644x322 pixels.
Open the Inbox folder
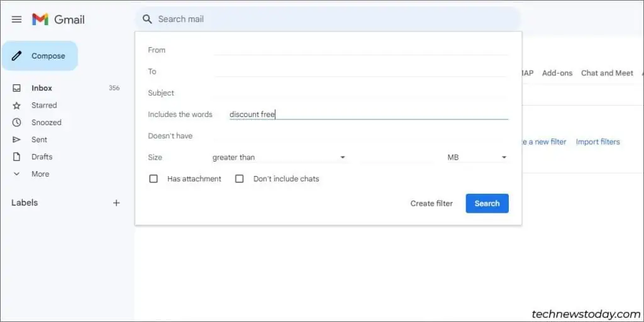click(42, 88)
